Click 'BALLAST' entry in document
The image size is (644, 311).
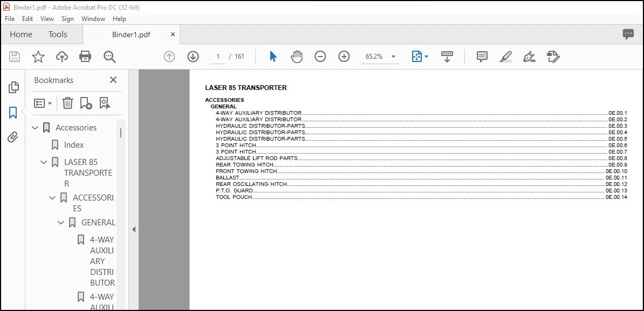421,178
